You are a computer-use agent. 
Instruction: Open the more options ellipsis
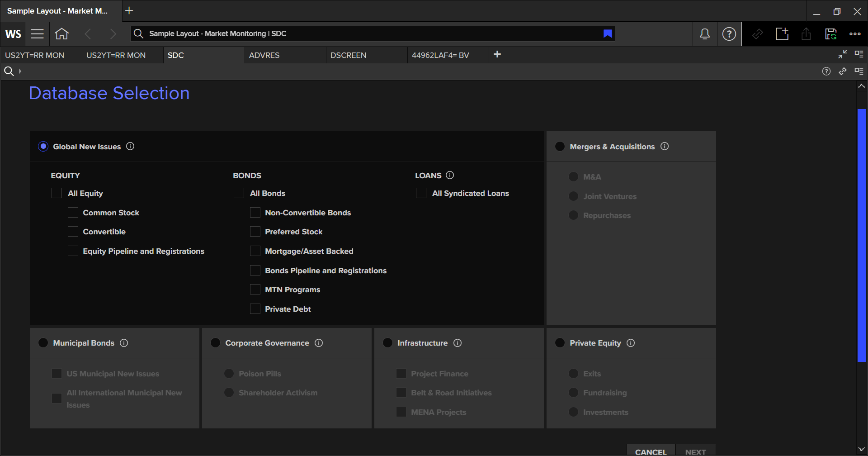point(855,34)
